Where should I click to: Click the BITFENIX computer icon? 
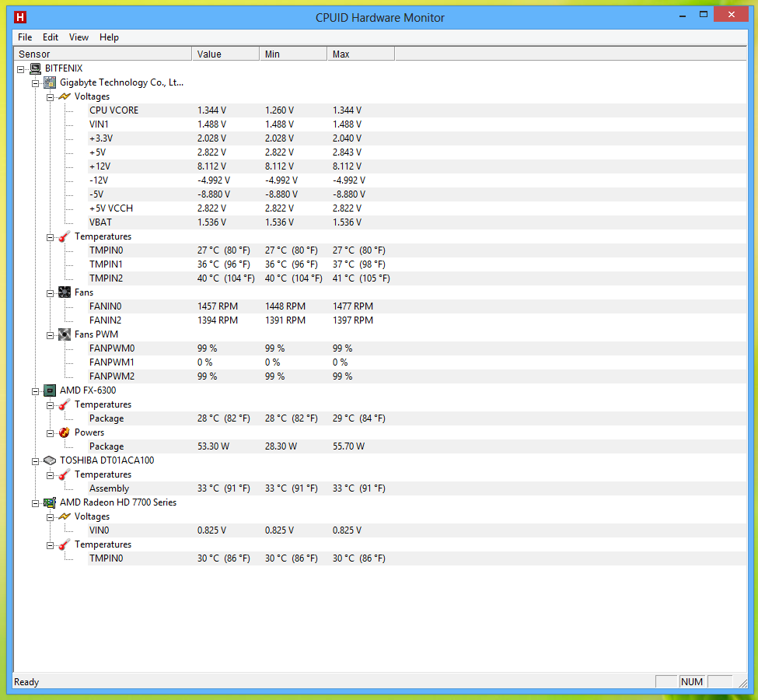tap(35, 68)
